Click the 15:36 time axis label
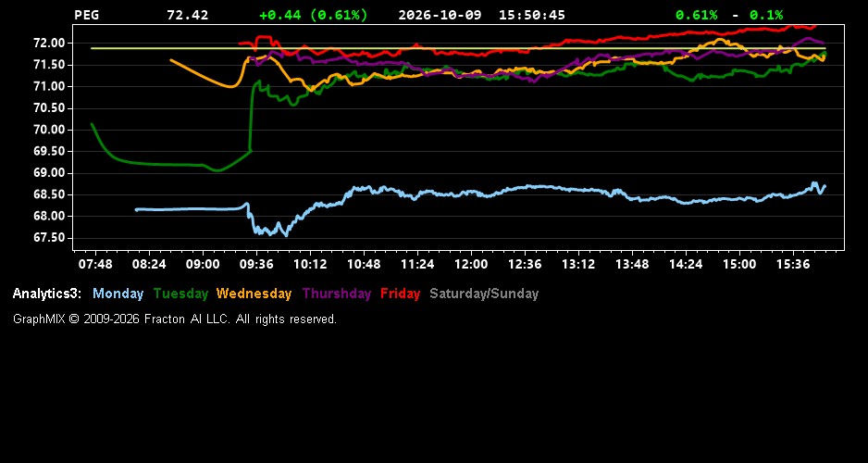This screenshot has width=868, height=463. (793, 264)
